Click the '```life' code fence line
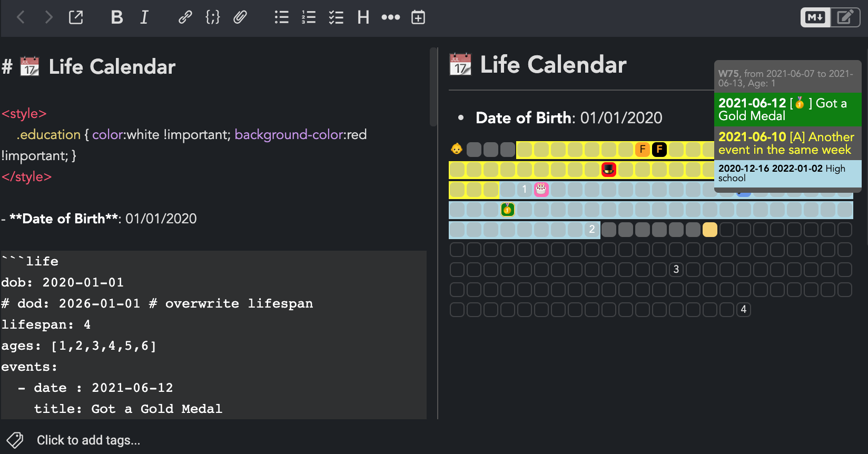Viewport: 868px width, 454px height. point(29,261)
